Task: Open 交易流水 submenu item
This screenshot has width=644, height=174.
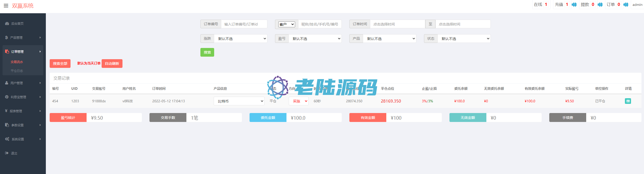Action: point(17,62)
